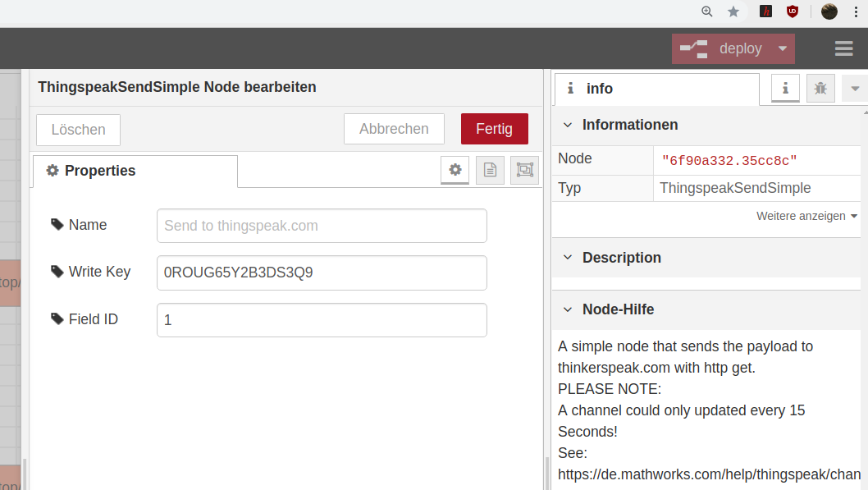Open the description document icon beside the gear
The image size is (868, 490).
[490, 170]
